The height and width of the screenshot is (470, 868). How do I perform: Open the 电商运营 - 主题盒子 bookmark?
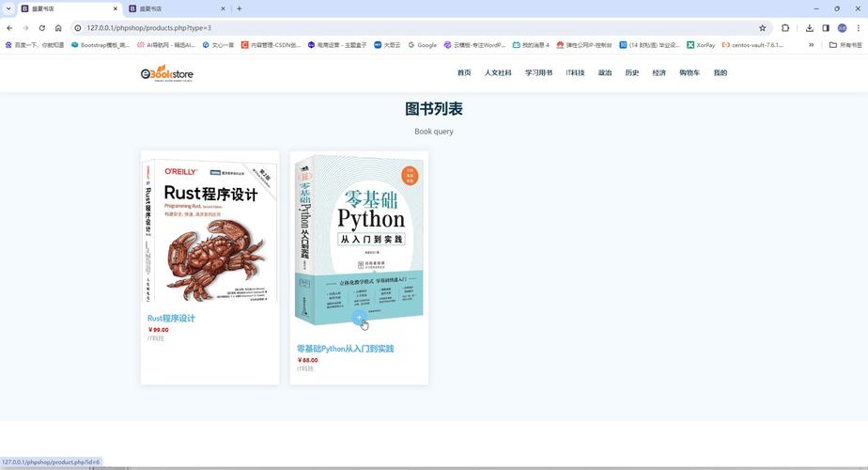[x=337, y=45]
